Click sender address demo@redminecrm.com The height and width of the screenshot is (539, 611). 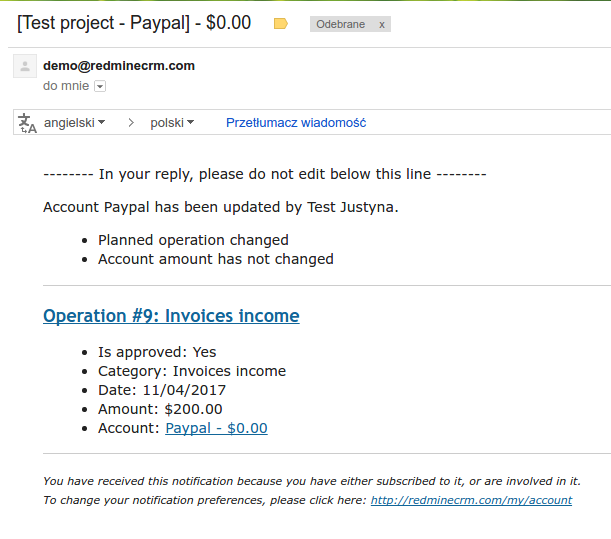click(119, 66)
